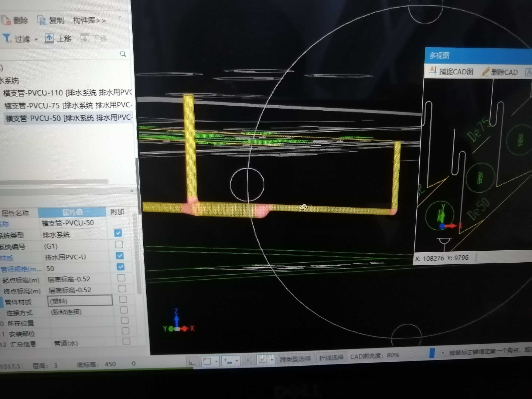This screenshot has height=399, width=532.
Task: Click 起点标高 value 层底标高-0.52
Action: click(69, 279)
